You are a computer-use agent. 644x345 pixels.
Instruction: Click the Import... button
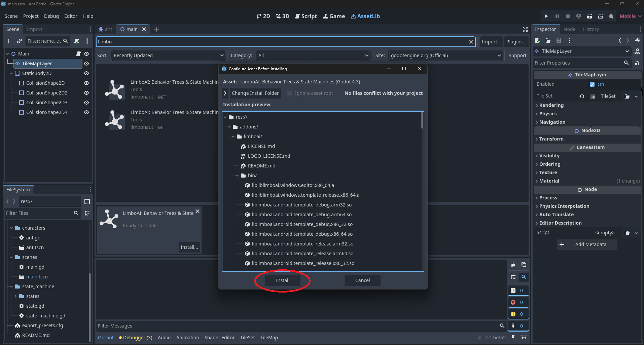click(491, 42)
